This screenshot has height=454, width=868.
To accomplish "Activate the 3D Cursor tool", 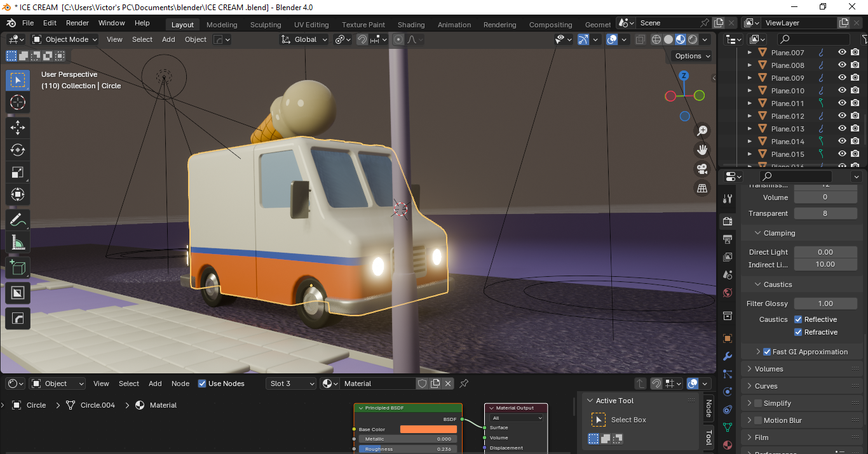I will (x=18, y=103).
